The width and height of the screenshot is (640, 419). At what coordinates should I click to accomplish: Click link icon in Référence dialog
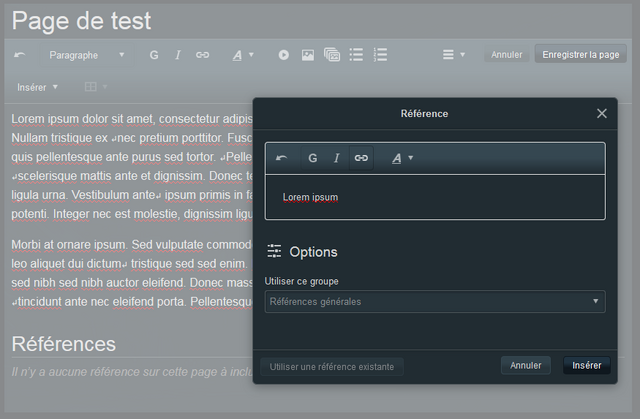(x=361, y=158)
